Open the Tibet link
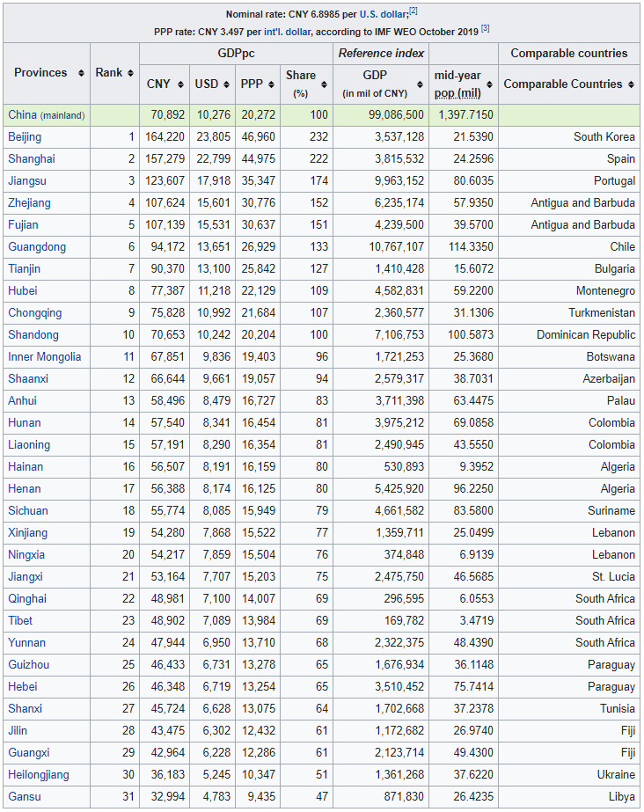This screenshot has height=812, width=644. coord(20,621)
